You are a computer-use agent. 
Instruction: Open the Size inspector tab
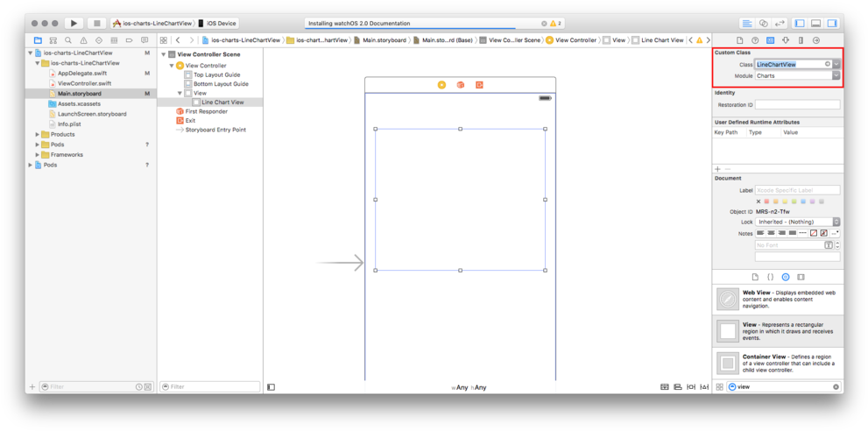coord(801,40)
